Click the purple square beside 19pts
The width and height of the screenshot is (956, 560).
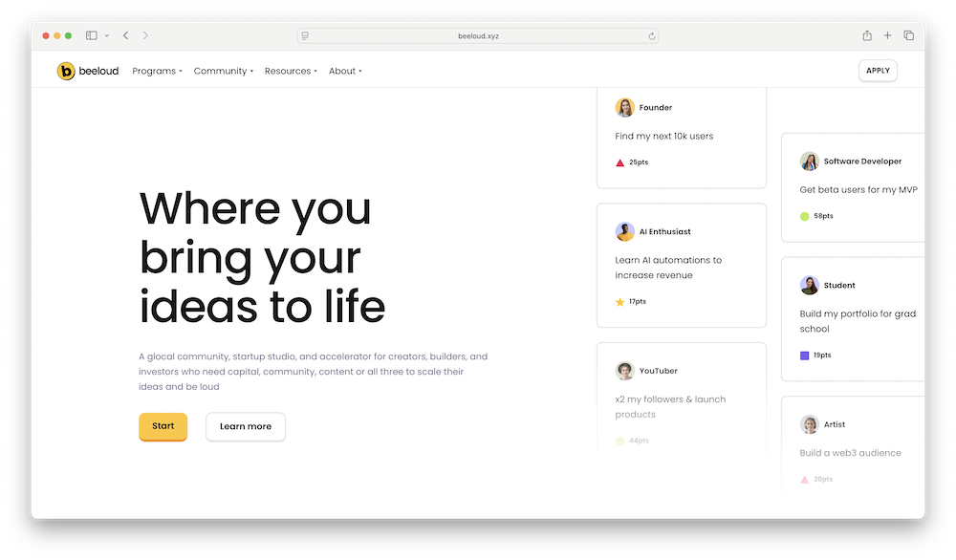804,355
